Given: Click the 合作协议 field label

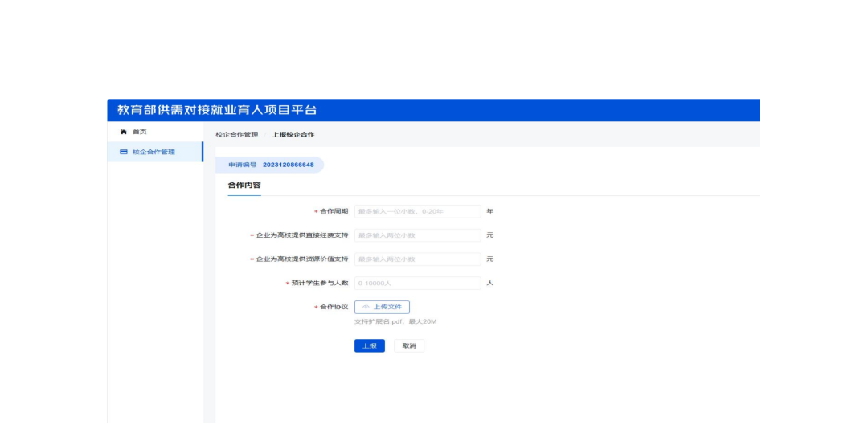Looking at the screenshot, I should click(x=334, y=307).
